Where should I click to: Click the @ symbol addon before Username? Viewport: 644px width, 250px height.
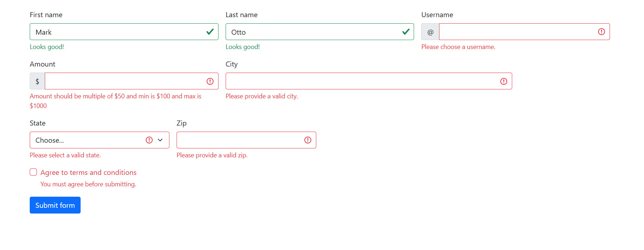(430, 32)
